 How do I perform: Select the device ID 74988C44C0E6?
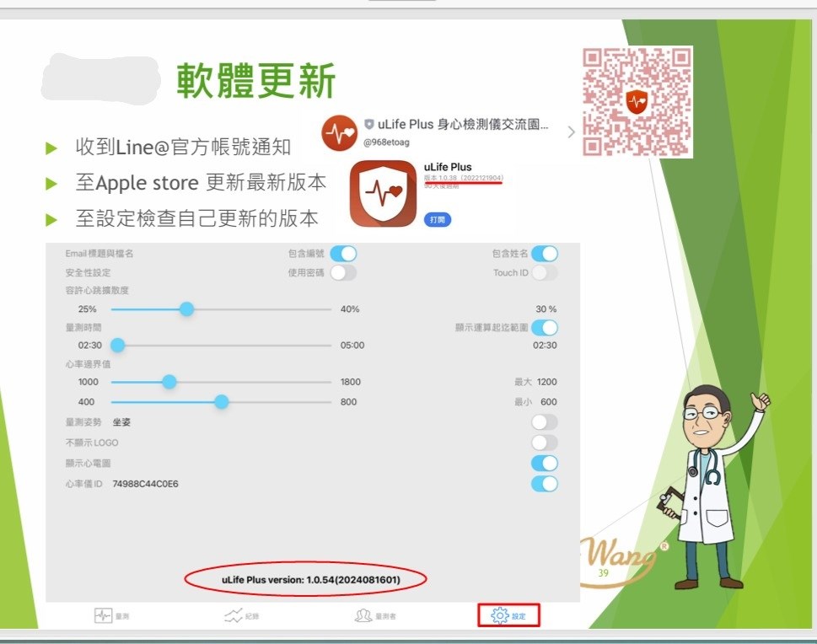145,484
